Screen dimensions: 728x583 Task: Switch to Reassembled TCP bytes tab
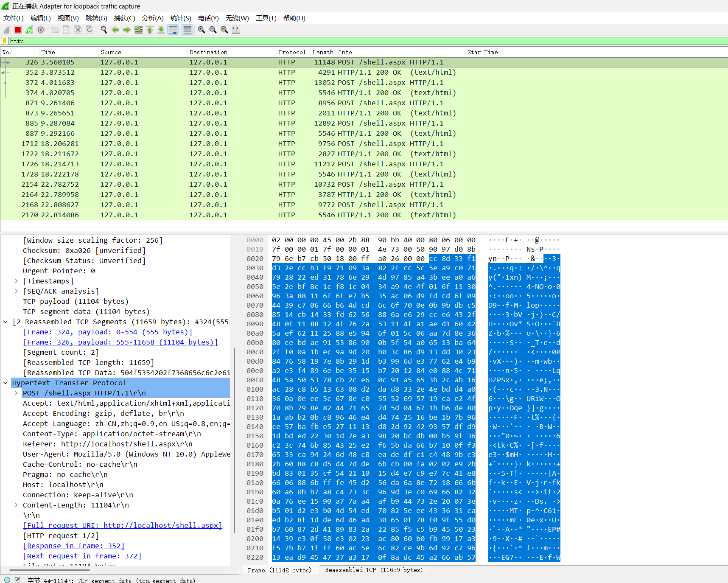click(x=373, y=570)
